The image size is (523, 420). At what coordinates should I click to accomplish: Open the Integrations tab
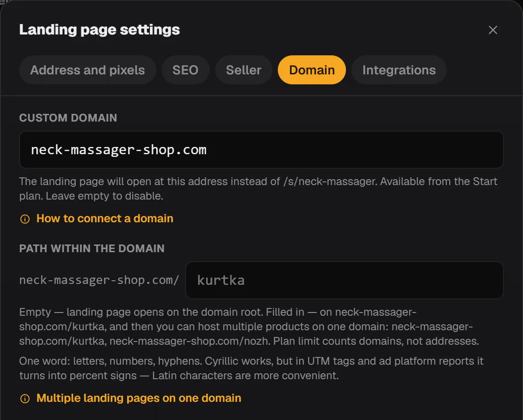(399, 70)
